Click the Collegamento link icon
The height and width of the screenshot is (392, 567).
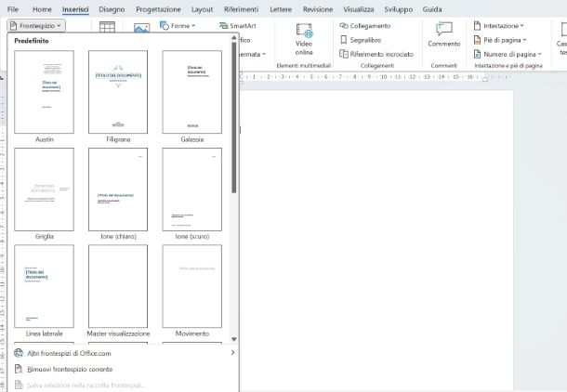pos(344,26)
